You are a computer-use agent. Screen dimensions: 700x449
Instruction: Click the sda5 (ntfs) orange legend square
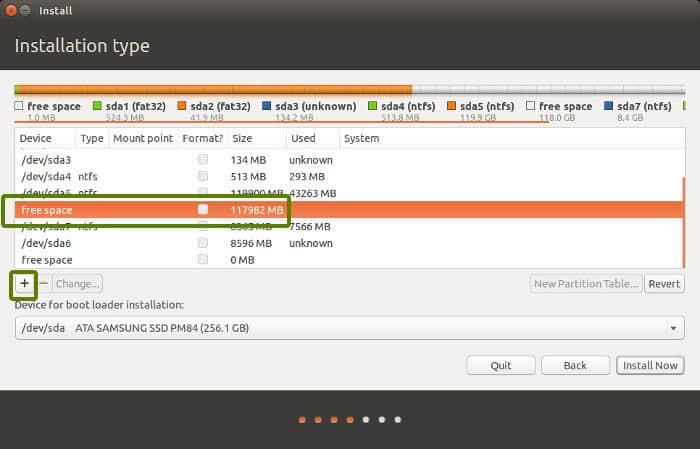(x=451, y=106)
